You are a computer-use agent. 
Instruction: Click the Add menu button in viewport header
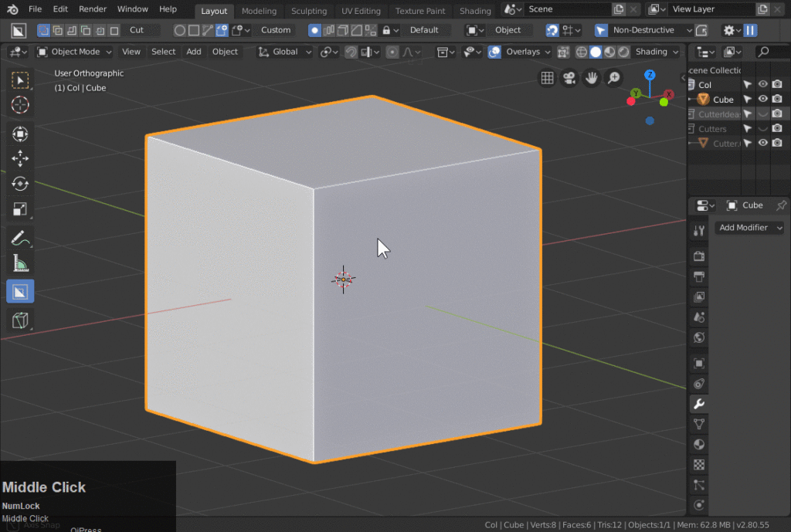[x=194, y=52]
